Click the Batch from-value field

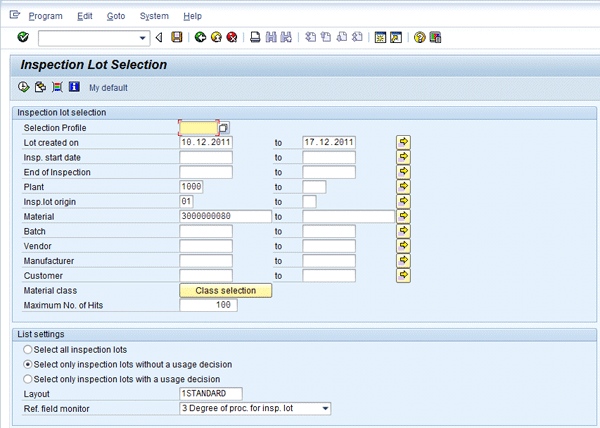(206, 231)
